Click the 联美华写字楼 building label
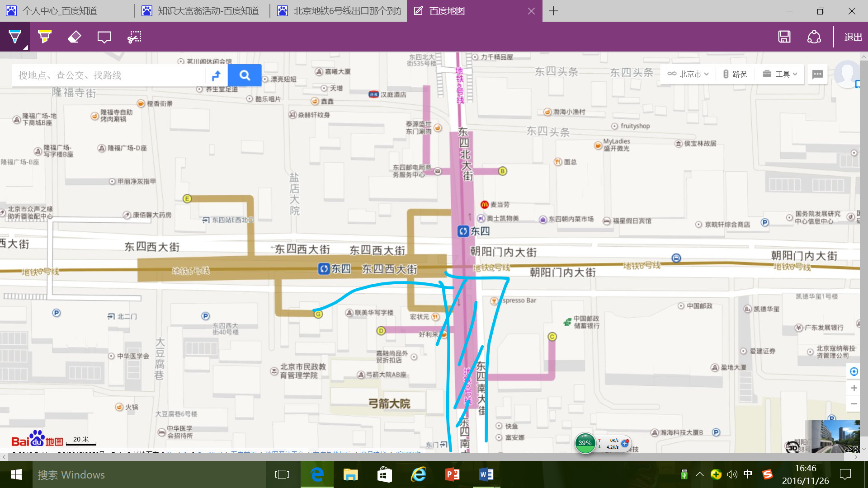Screen dimensions: 868x488 point(374,313)
